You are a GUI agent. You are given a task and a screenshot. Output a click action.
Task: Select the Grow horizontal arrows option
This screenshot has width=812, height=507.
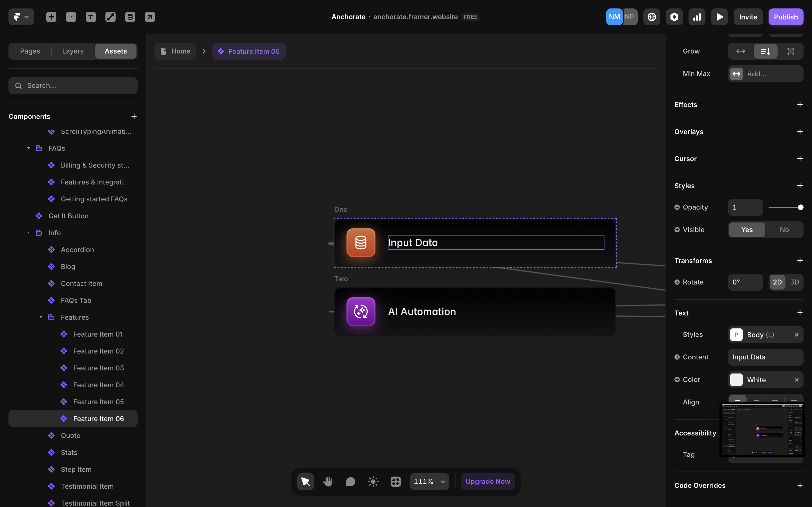[740, 51]
